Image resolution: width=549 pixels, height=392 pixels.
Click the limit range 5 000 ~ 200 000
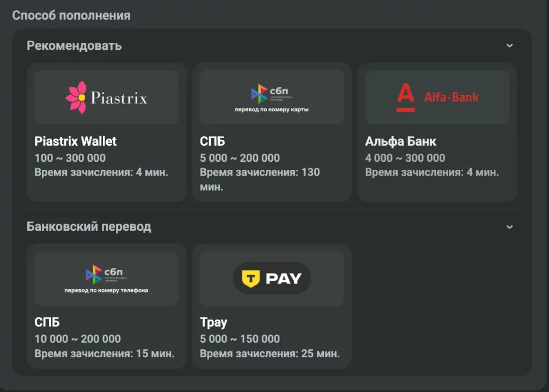pyautogui.click(x=240, y=158)
